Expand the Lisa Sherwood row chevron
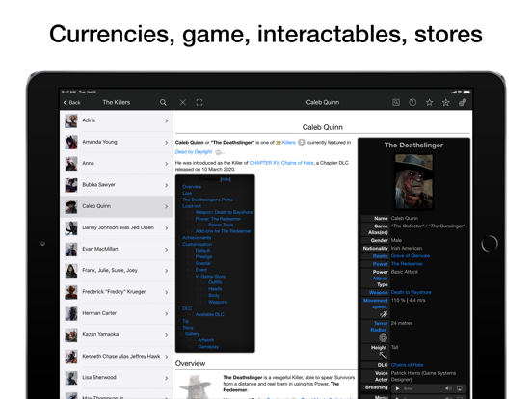 pyautogui.click(x=166, y=378)
